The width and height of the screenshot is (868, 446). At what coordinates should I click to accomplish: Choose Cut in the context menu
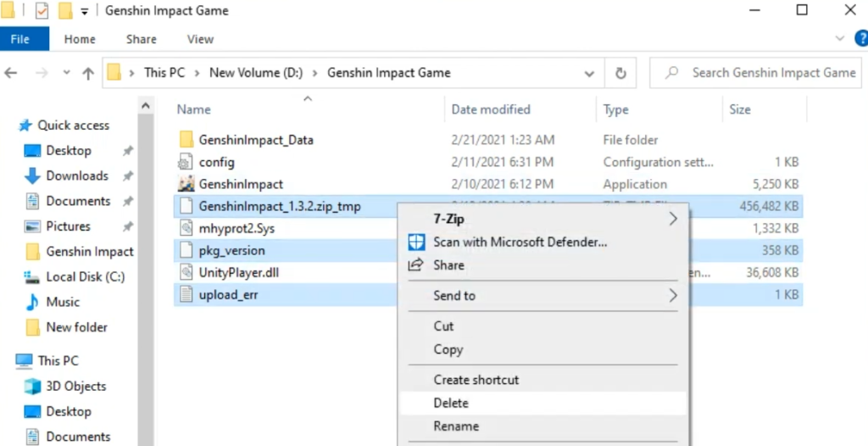coord(543,326)
